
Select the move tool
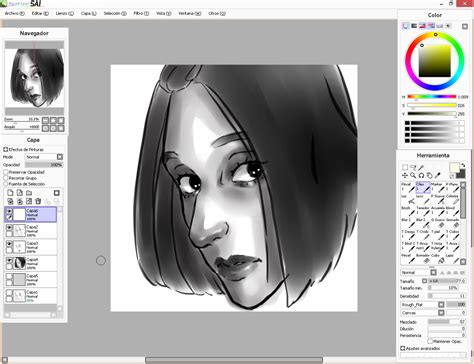pyautogui.click(x=405, y=175)
